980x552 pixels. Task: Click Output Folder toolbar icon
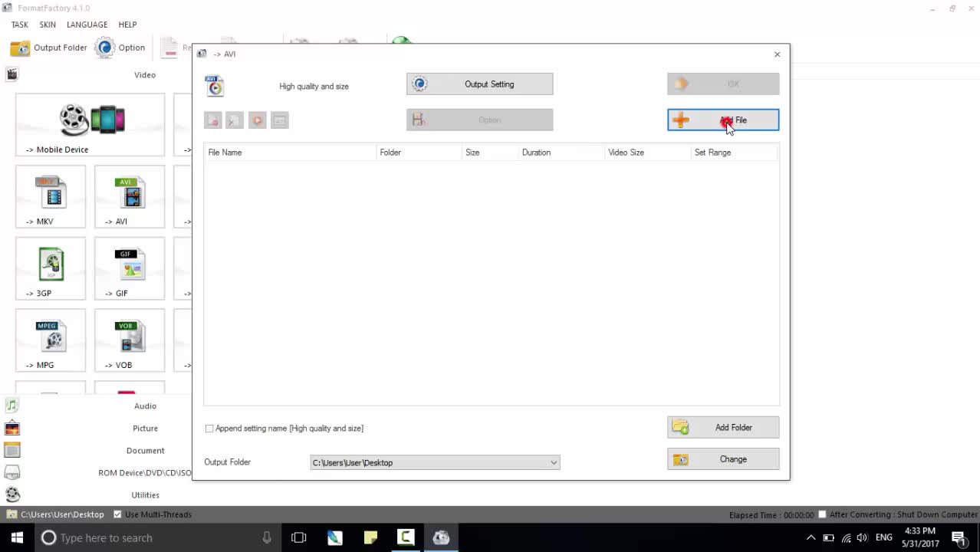coord(49,48)
